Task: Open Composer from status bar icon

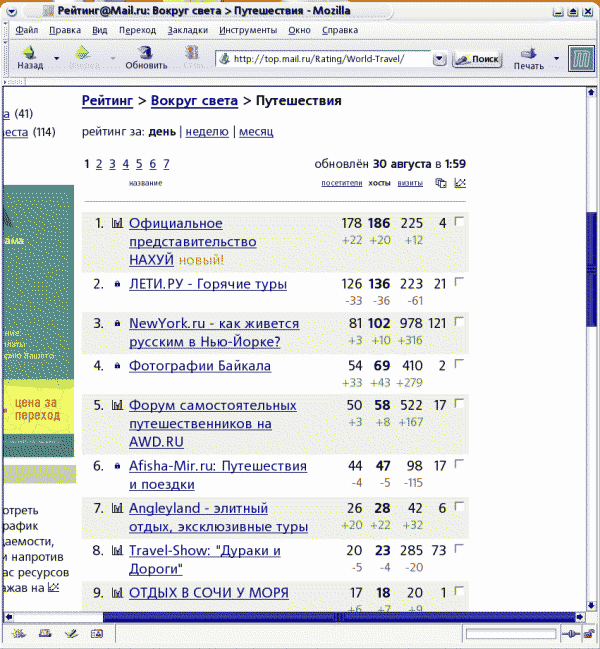Action: tap(71, 634)
